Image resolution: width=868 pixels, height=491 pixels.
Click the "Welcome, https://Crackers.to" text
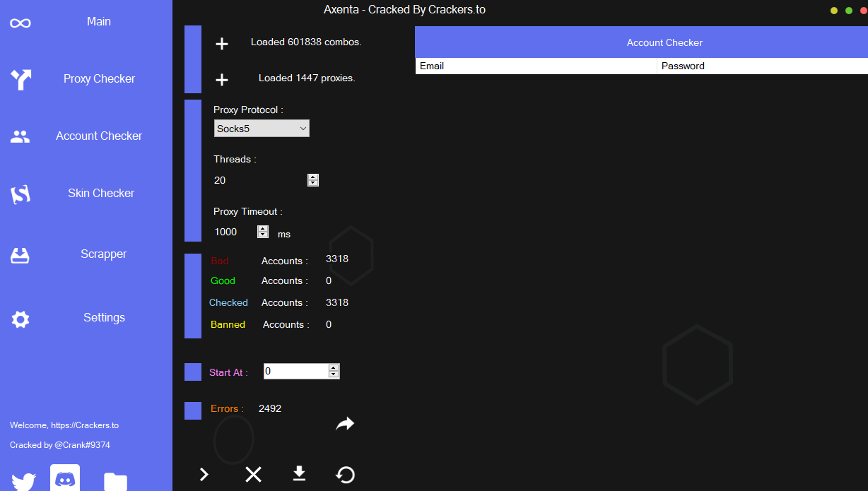[x=64, y=425]
